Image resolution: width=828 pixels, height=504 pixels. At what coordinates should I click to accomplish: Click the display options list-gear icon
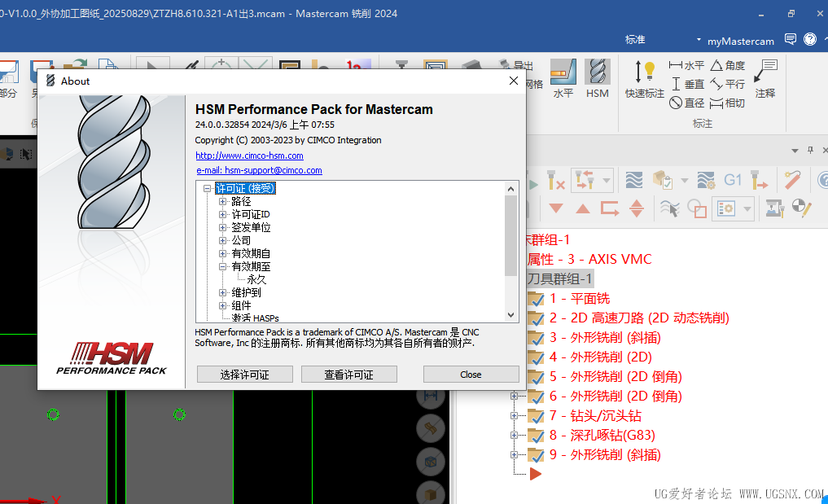(x=726, y=208)
